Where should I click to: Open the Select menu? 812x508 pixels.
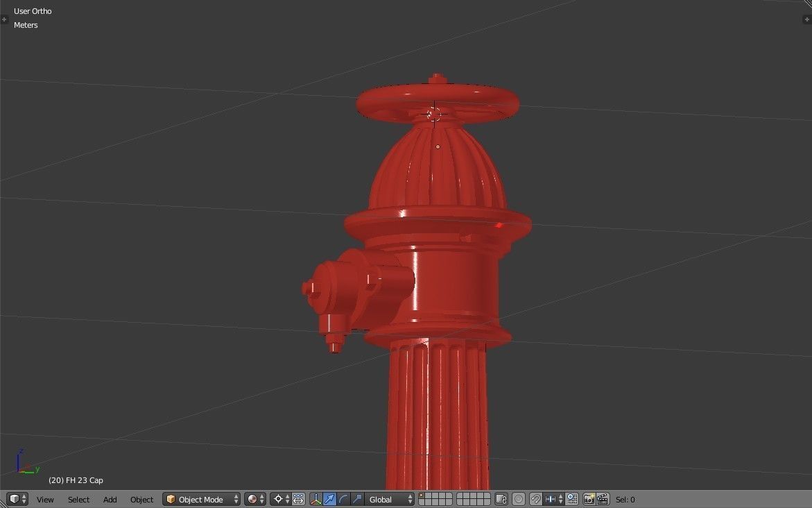78,499
